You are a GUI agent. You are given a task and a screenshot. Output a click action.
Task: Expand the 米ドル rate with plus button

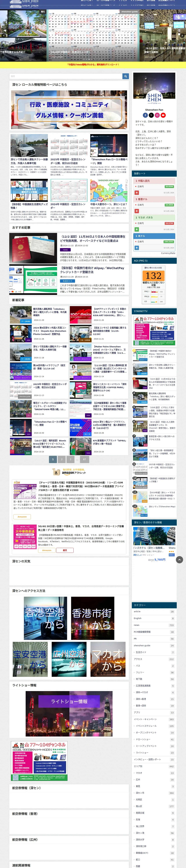tap(137, 248)
